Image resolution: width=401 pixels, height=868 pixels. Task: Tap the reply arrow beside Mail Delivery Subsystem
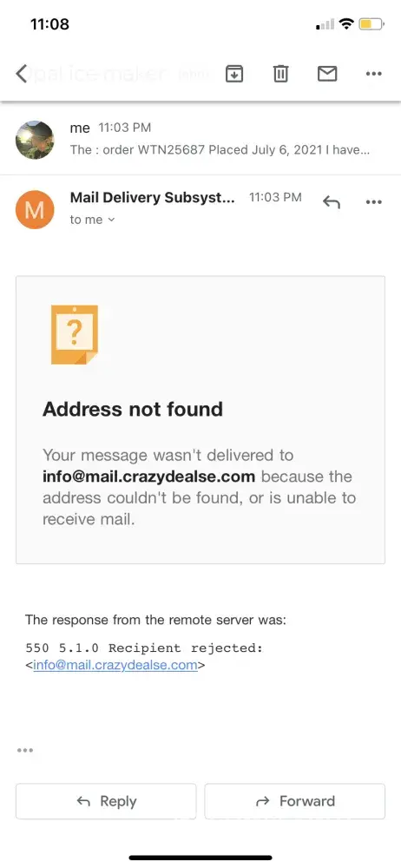pyautogui.click(x=331, y=202)
